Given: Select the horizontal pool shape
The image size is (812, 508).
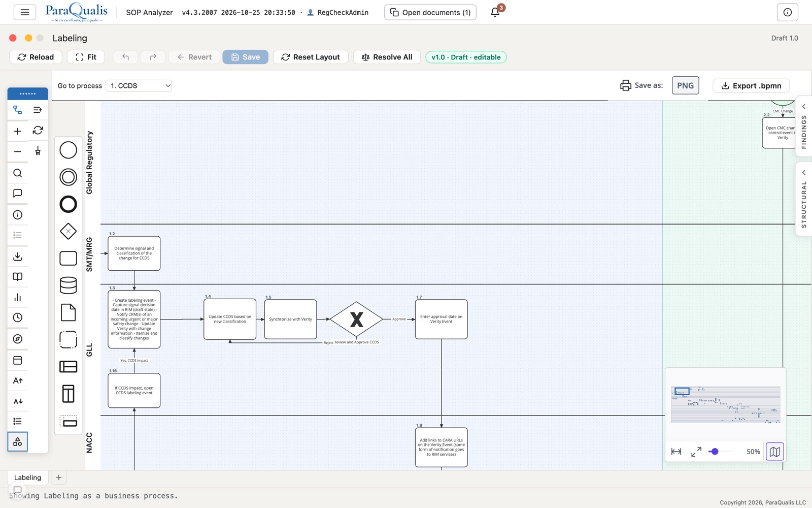Looking at the screenshot, I should [x=68, y=366].
